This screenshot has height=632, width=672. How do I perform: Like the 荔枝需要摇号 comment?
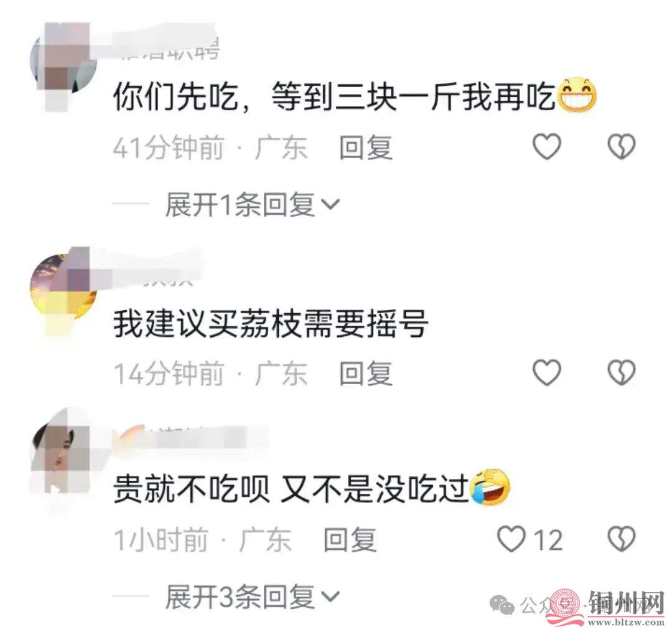[x=546, y=372]
